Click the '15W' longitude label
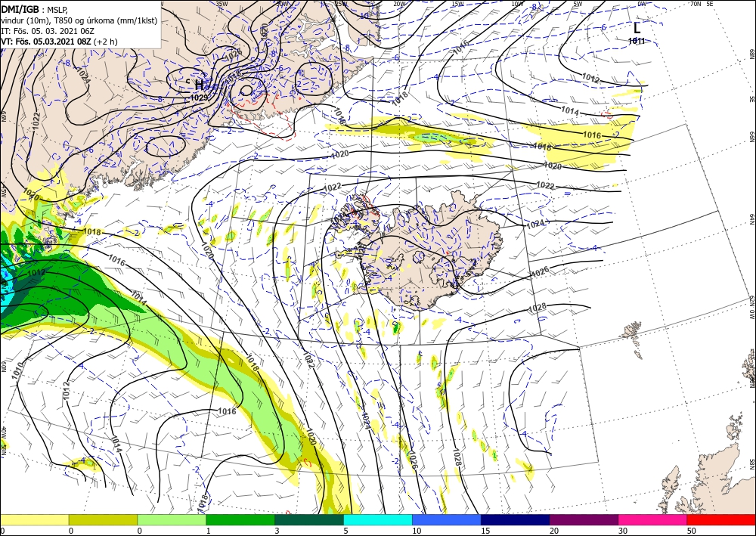 point(458,4)
